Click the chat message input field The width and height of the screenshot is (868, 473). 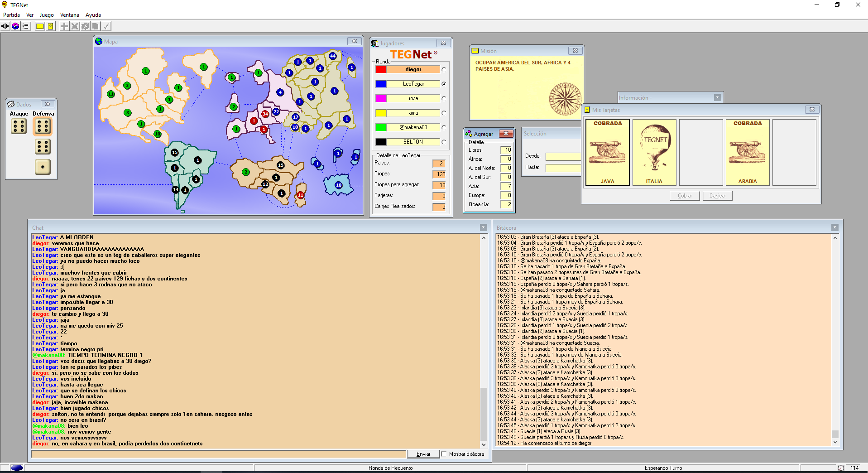click(x=218, y=454)
